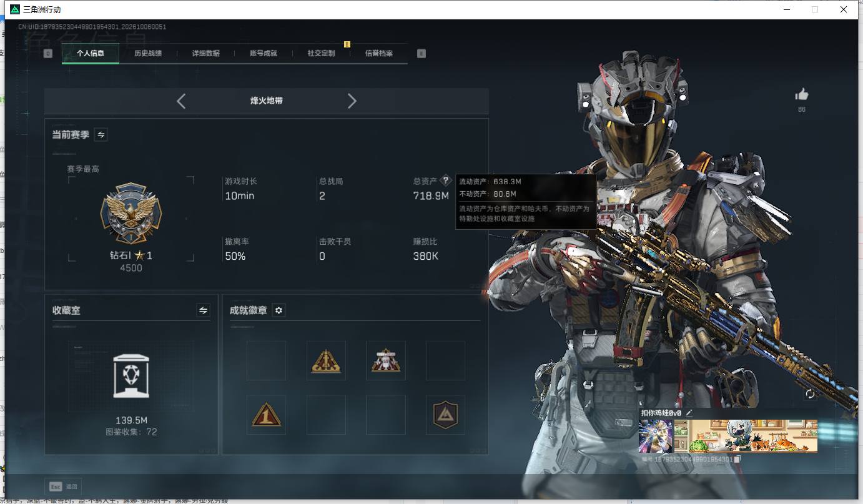Click the 撤离率 50% value
863x504 pixels.
tap(235, 256)
